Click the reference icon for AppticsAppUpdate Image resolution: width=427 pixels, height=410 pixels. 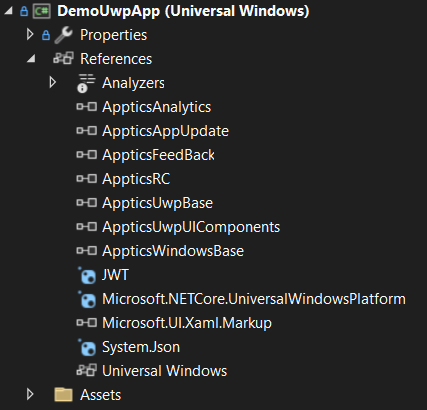pos(87,131)
